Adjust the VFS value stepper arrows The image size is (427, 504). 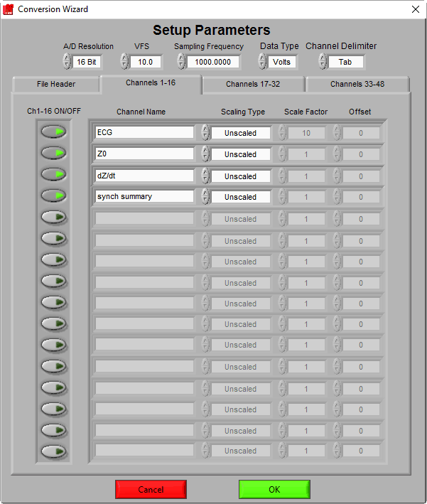click(124, 62)
